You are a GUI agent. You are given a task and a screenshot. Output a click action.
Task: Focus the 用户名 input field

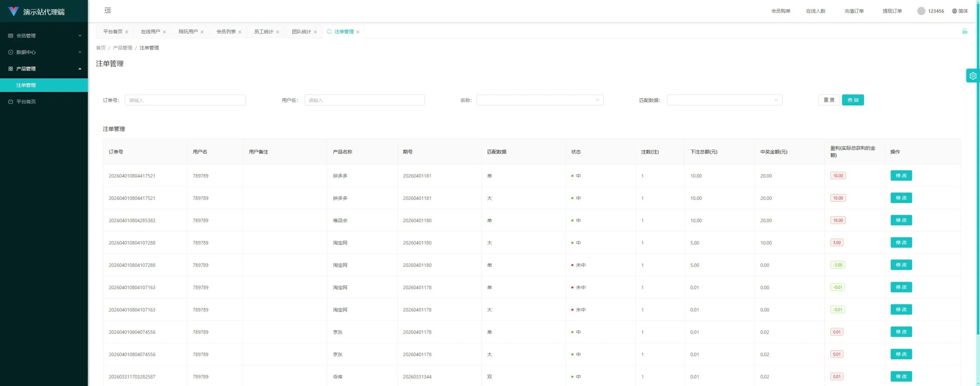pos(364,100)
